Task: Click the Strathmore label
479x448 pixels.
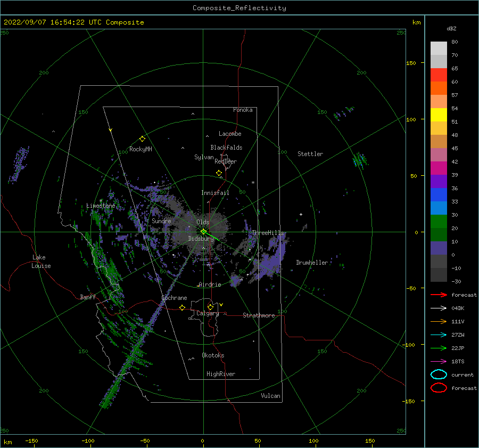Action: 259,315
